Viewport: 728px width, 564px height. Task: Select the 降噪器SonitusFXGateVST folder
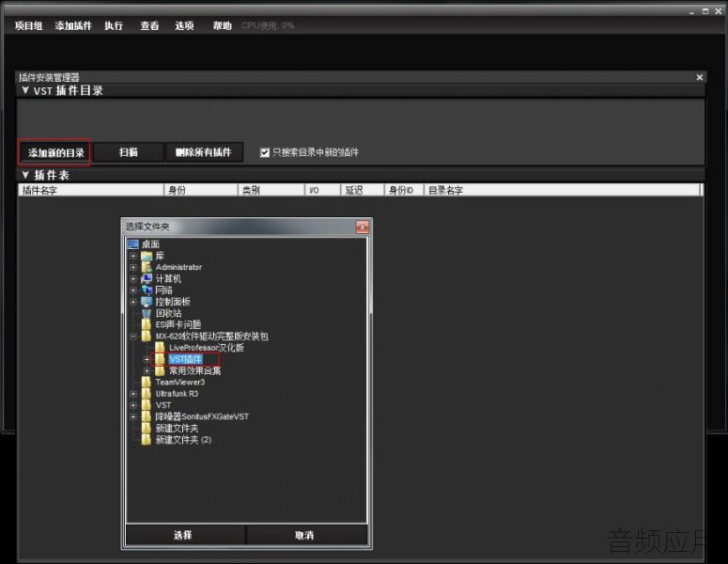[x=202, y=416]
